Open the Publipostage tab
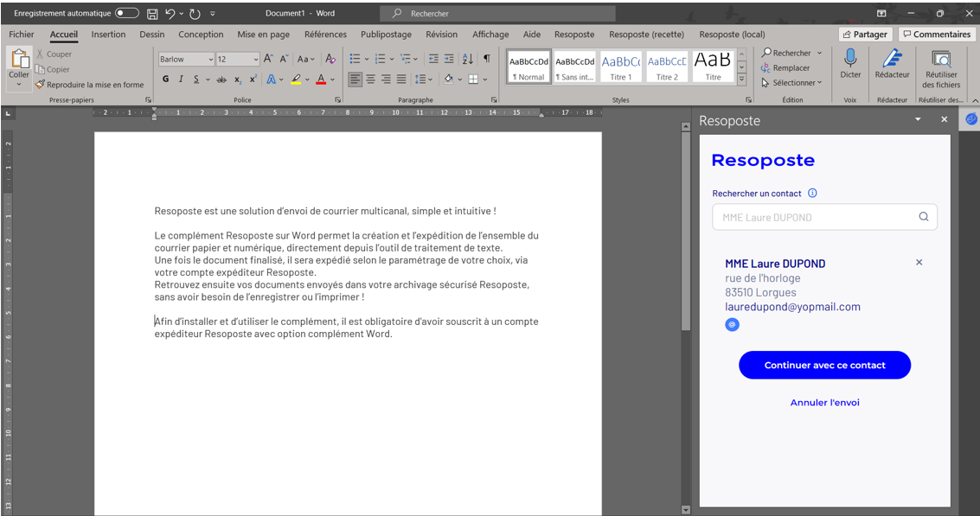The width and height of the screenshot is (980, 516). click(386, 35)
